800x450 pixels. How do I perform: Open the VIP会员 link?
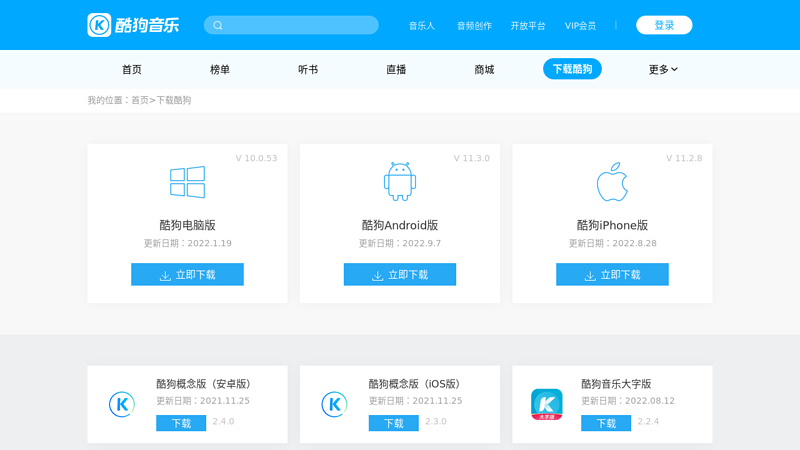click(x=580, y=26)
